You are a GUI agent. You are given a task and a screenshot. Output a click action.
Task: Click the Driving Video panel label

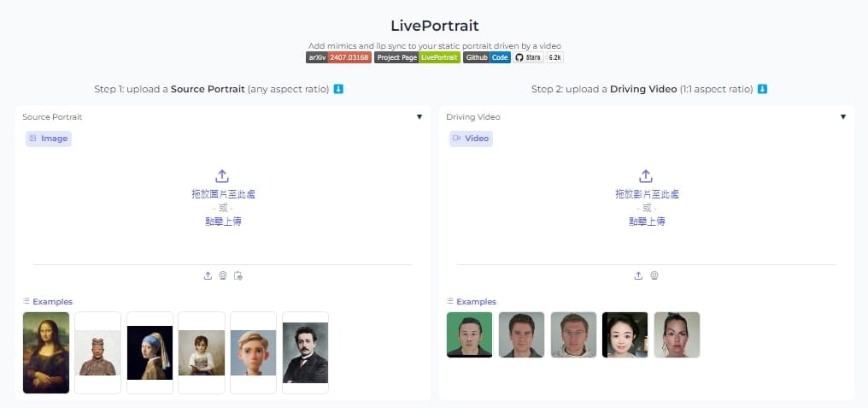[x=473, y=117]
